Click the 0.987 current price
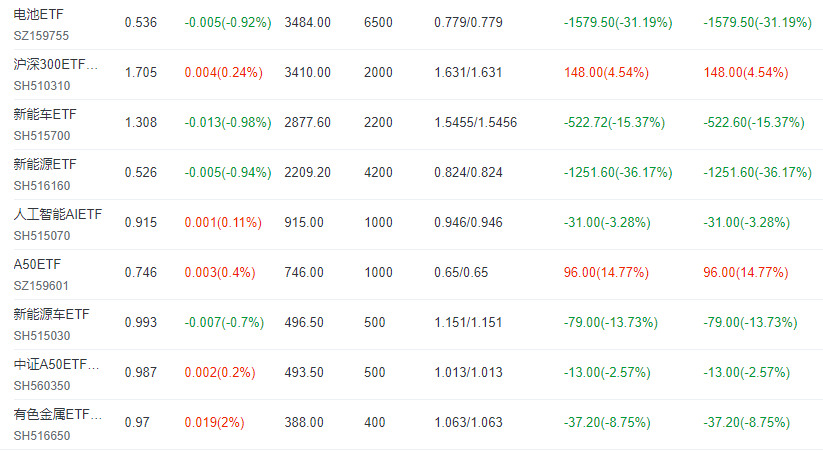This screenshot has width=823, height=452. [x=141, y=372]
